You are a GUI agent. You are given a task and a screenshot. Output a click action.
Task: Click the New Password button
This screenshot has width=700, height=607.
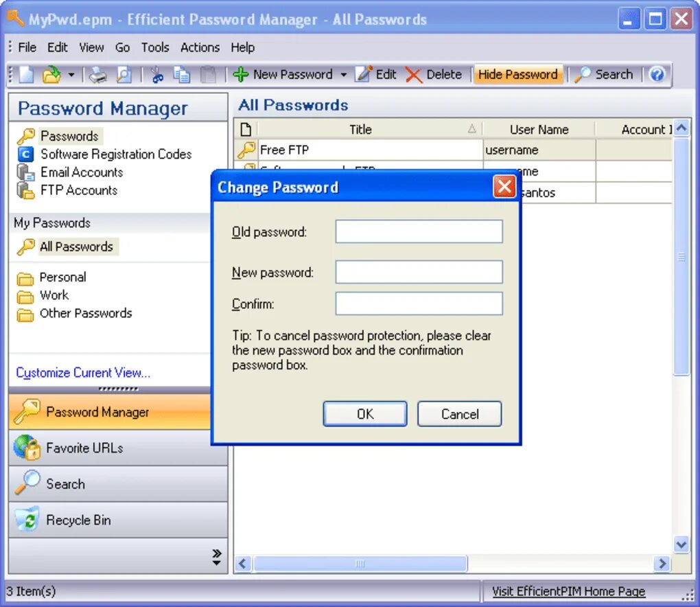click(x=283, y=75)
